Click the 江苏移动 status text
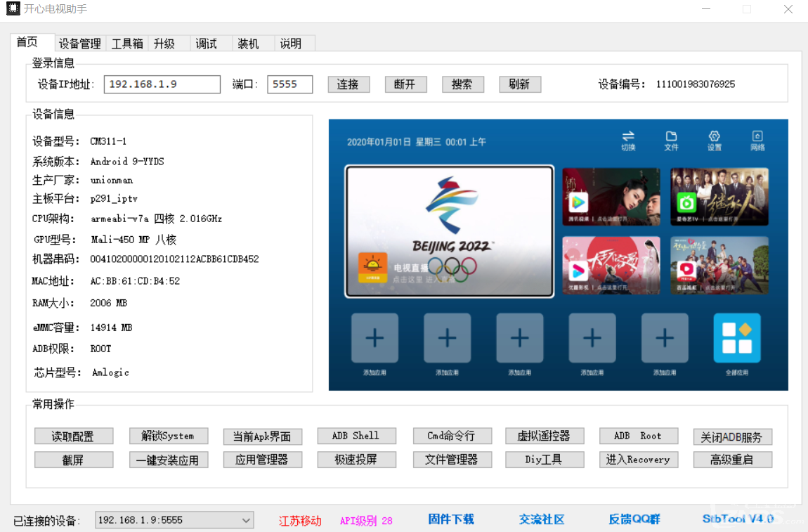The image size is (808, 532). [300, 521]
